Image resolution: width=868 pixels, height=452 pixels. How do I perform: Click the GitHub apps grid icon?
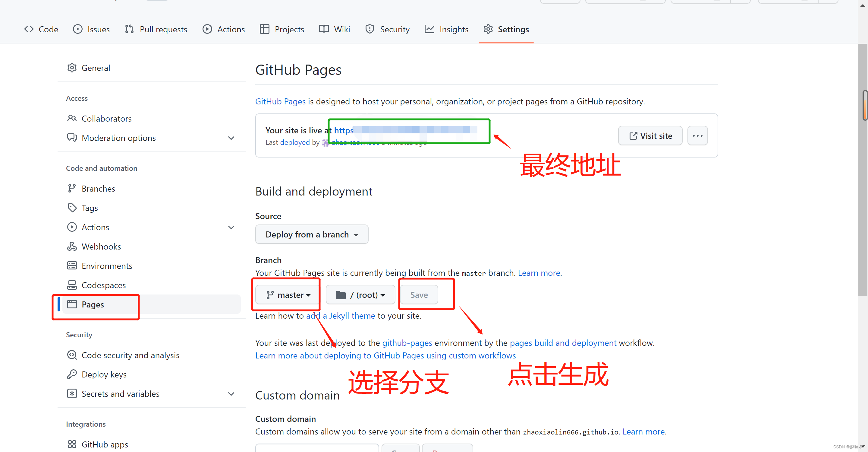[72, 444]
